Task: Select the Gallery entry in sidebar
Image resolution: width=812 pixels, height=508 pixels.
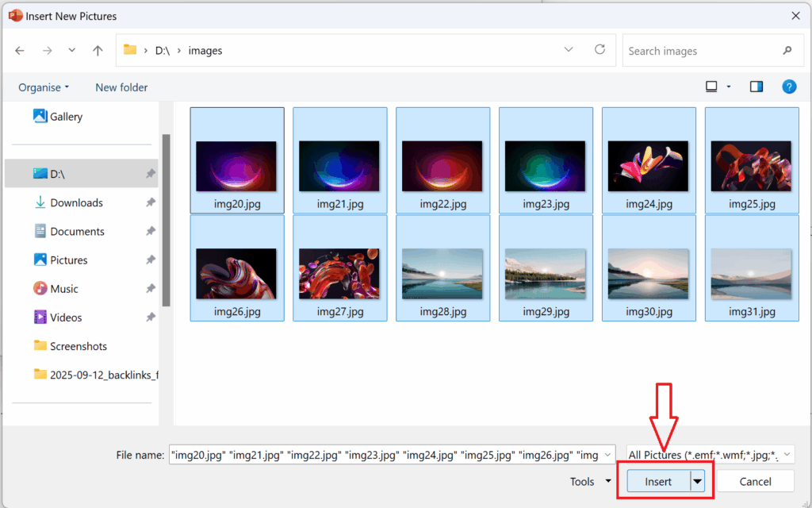Action: [x=61, y=116]
